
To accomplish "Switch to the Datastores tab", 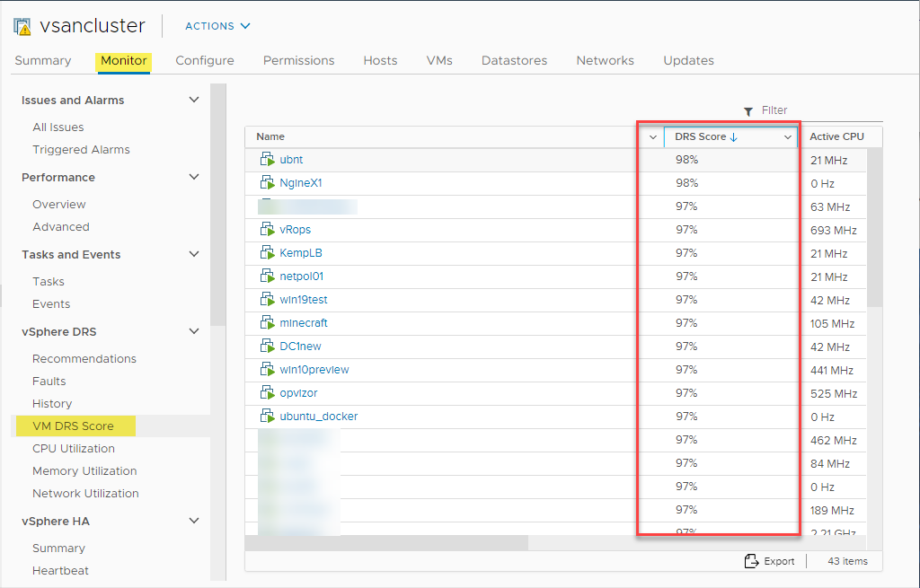I will [514, 60].
